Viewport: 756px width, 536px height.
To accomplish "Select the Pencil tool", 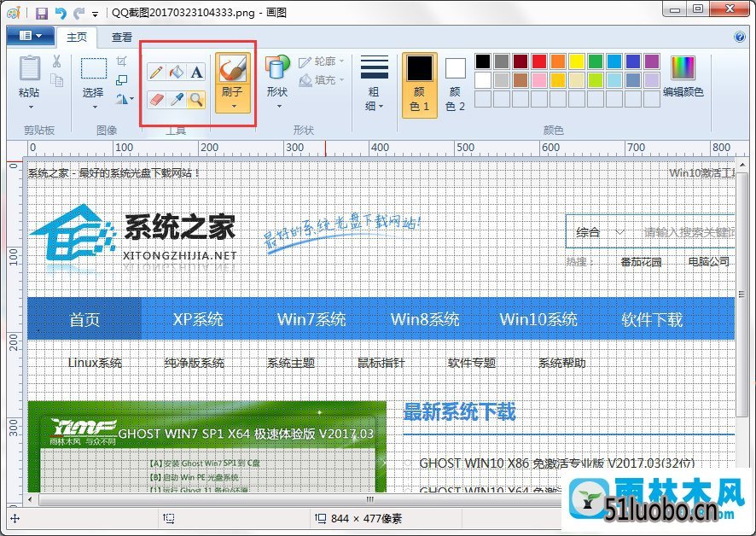I will coord(156,73).
